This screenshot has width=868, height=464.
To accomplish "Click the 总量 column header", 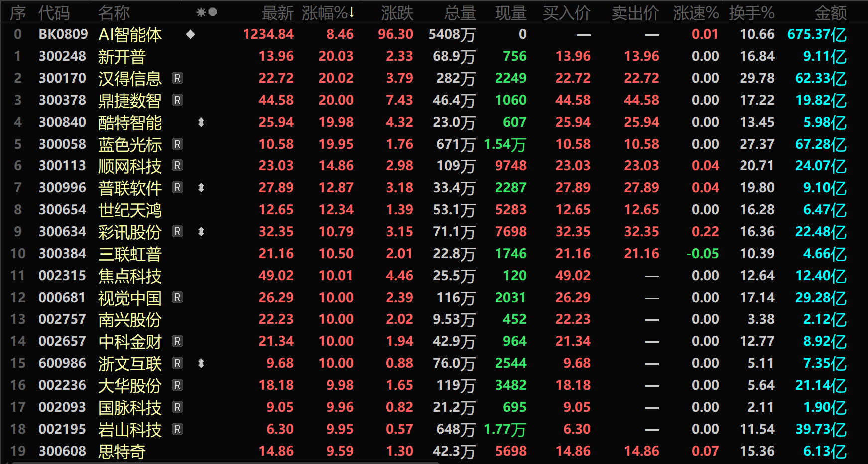I will (x=459, y=13).
